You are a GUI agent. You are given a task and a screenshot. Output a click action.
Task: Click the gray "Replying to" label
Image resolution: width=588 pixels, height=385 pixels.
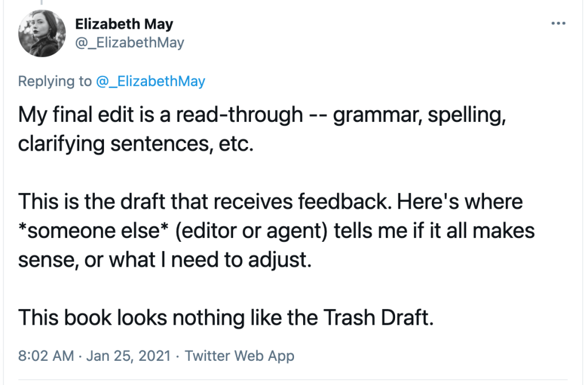click(x=55, y=82)
